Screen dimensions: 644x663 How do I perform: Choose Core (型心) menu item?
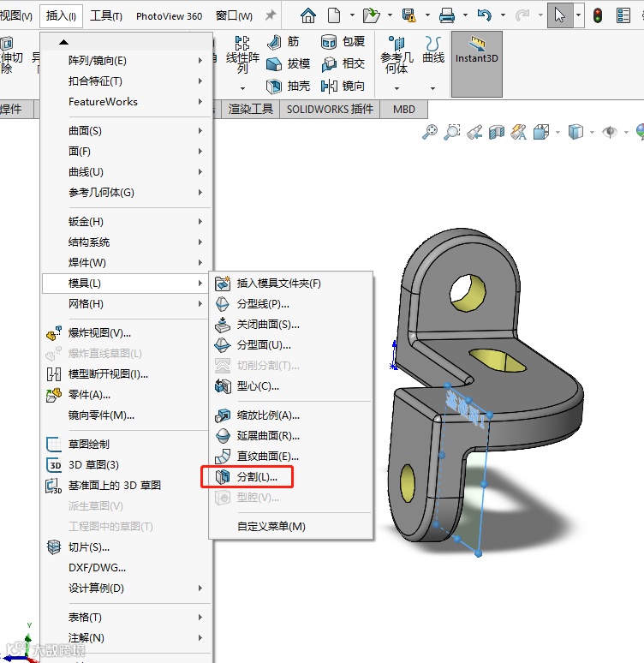(x=291, y=386)
